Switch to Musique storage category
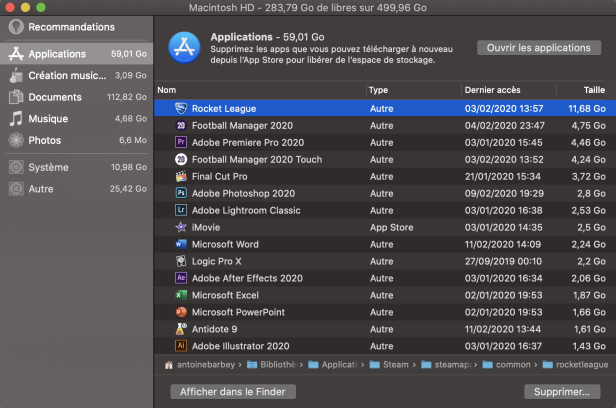 click(77, 119)
